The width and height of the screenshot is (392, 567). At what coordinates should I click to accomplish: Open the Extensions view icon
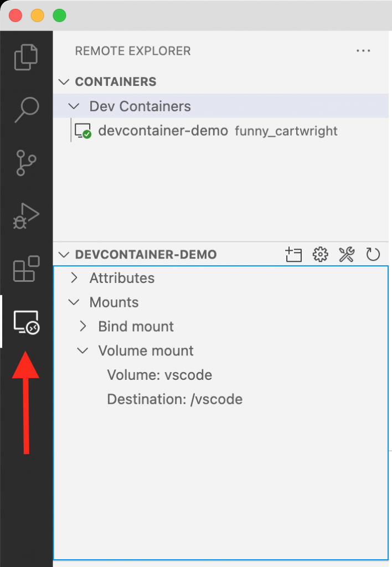tap(26, 269)
